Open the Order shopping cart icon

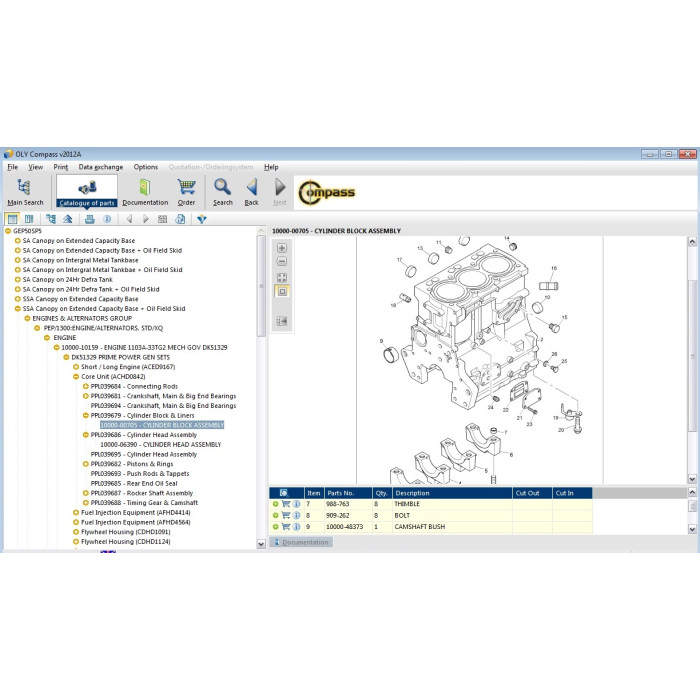coord(186,192)
